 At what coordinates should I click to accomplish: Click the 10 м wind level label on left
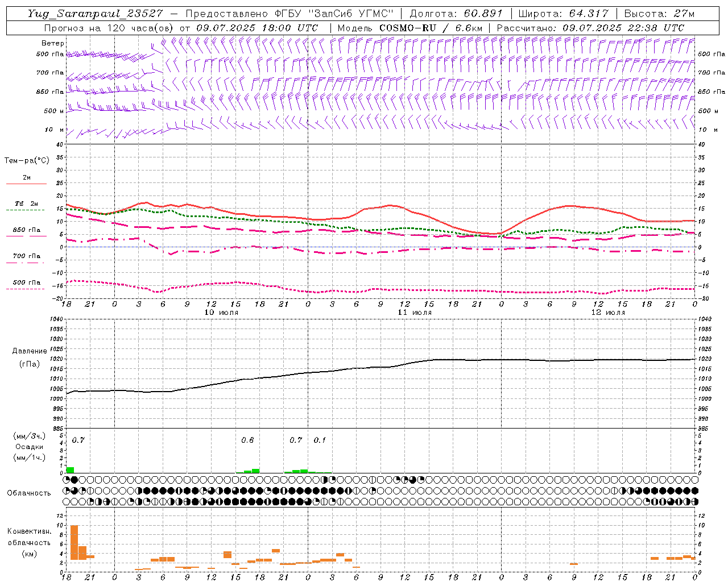click(x=55, y=130)
